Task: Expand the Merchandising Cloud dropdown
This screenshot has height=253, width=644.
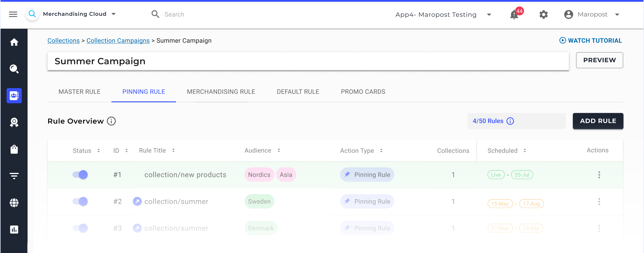Action: point(113,14)
